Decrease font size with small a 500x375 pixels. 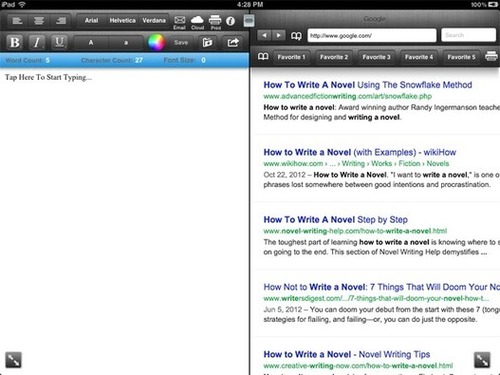coord(126,42)
